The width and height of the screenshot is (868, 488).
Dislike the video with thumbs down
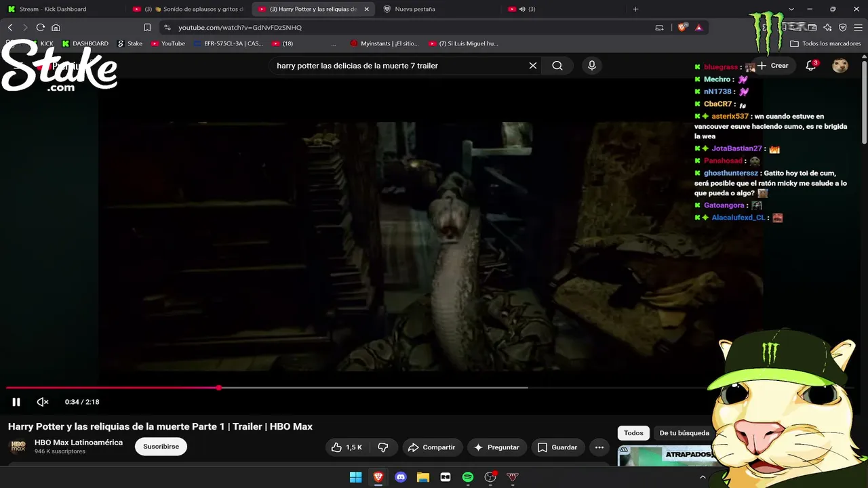tap(383, 447)
